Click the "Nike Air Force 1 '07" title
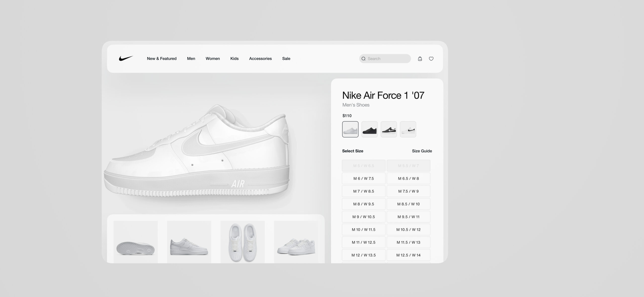 (383, 95)
